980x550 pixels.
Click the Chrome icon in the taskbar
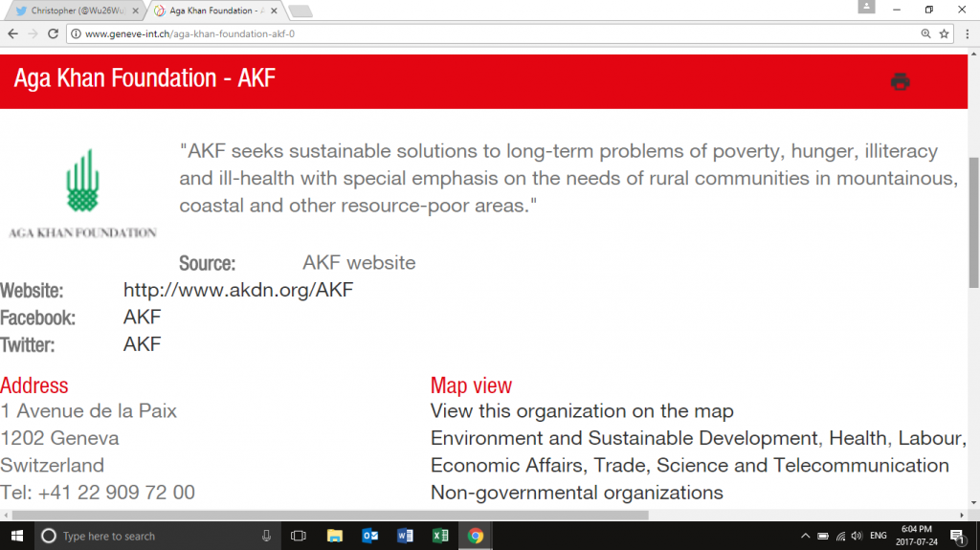475,536
